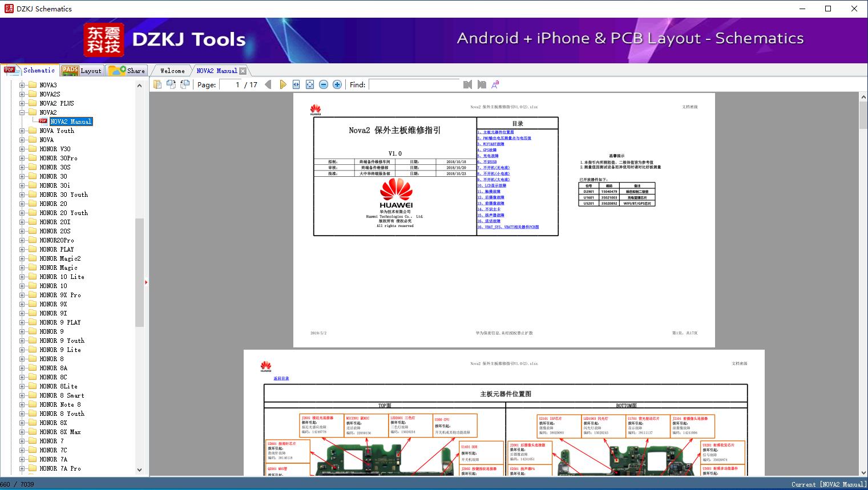Expand the HONOR 9X Pro node

point(22,295)
